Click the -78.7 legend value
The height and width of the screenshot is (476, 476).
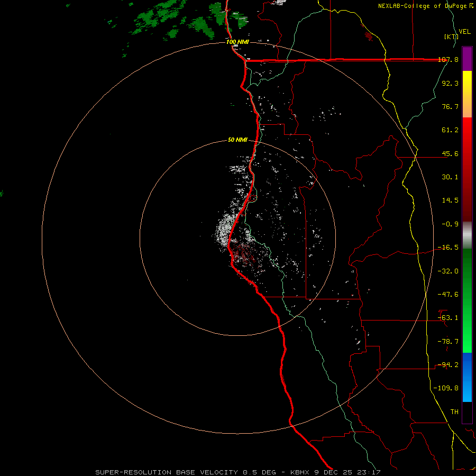click(x=448, y=342)
